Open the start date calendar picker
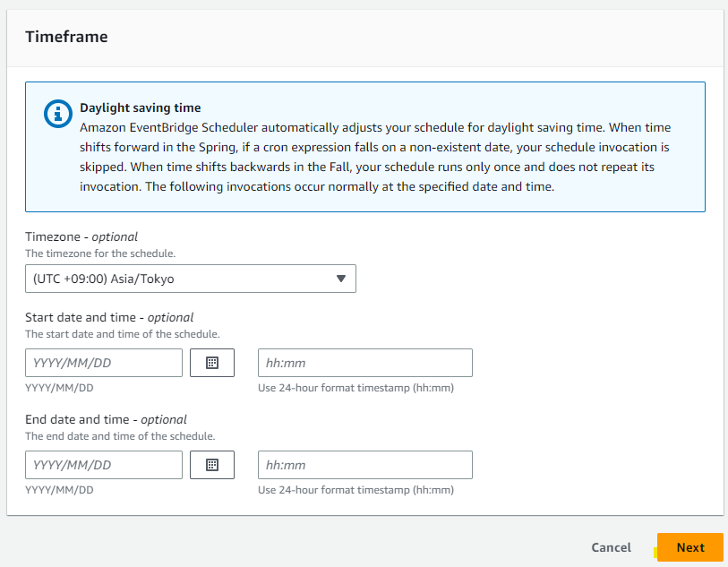Image resolution: width=728 pixels, height=567 pixels. (212, 363)
